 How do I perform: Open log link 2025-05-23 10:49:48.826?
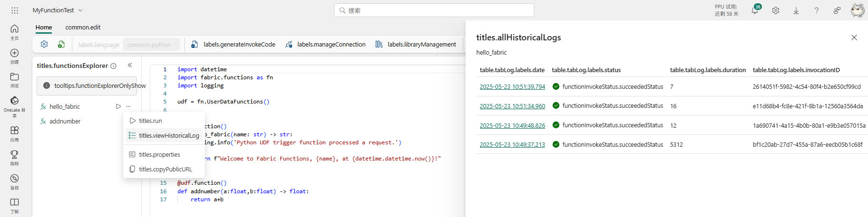click(512, 125)
